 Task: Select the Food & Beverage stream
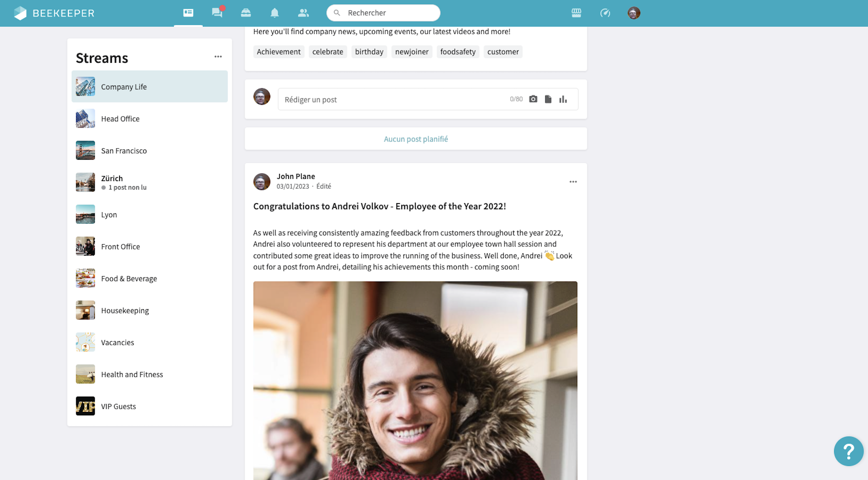point(150,278)
